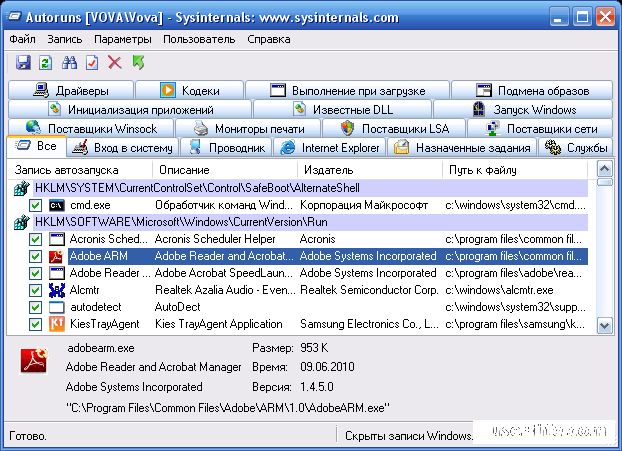The height and width of the screenshot is (451, 622).
Task: Open the Выполнение при загрузке tab
Action: coord(347,90)
